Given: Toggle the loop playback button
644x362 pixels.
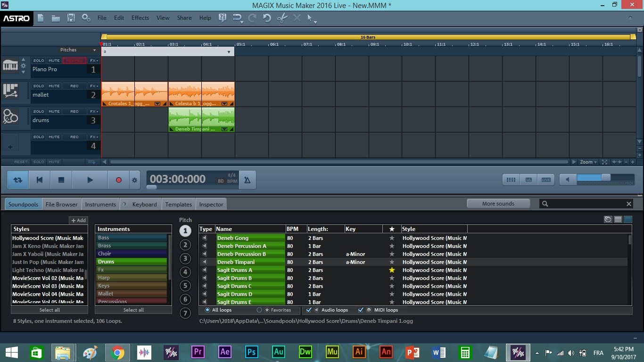Looking at the screenshot, I should (x=18, y=180).
